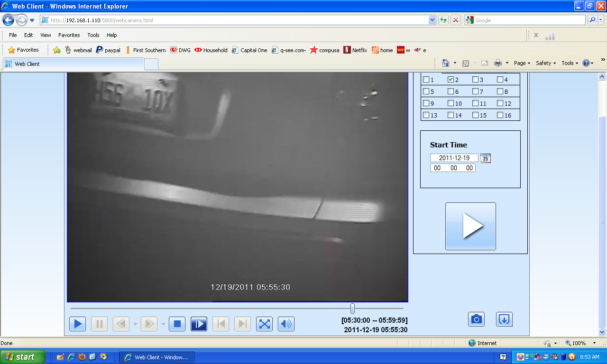The image size is (607, 364).
Task: Open the calendar date picker icon
Action: coord(486,158)
